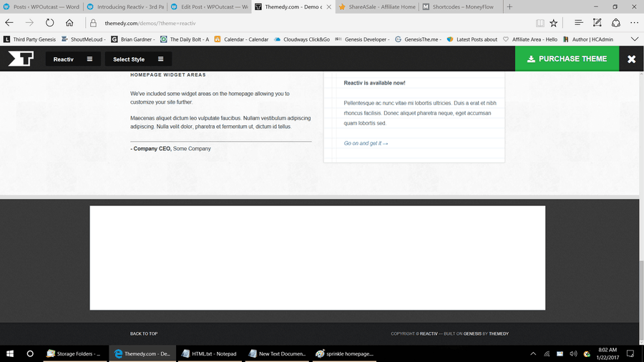Add page to favorites with star icon
This screenshot has height=362, width=644.
(554, 24)
